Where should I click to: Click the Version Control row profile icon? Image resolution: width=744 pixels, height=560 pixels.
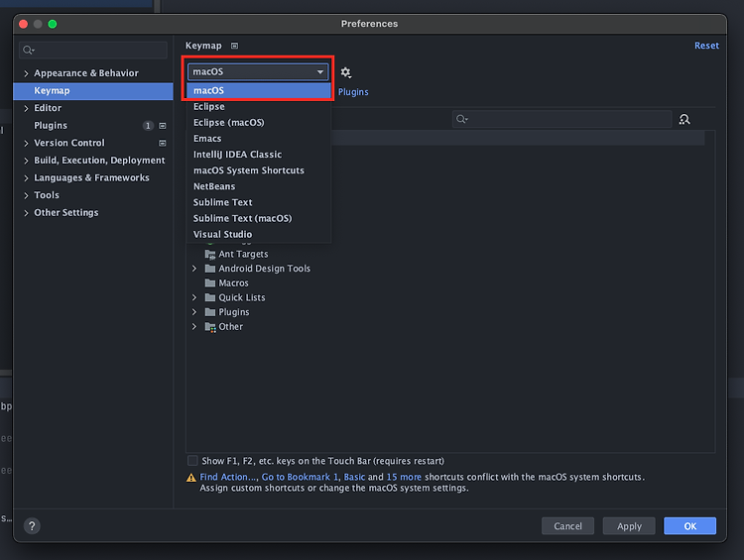163,143
